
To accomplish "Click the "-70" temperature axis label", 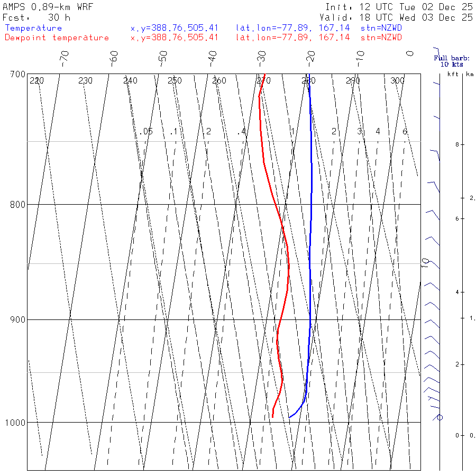I will coord(65,59).
